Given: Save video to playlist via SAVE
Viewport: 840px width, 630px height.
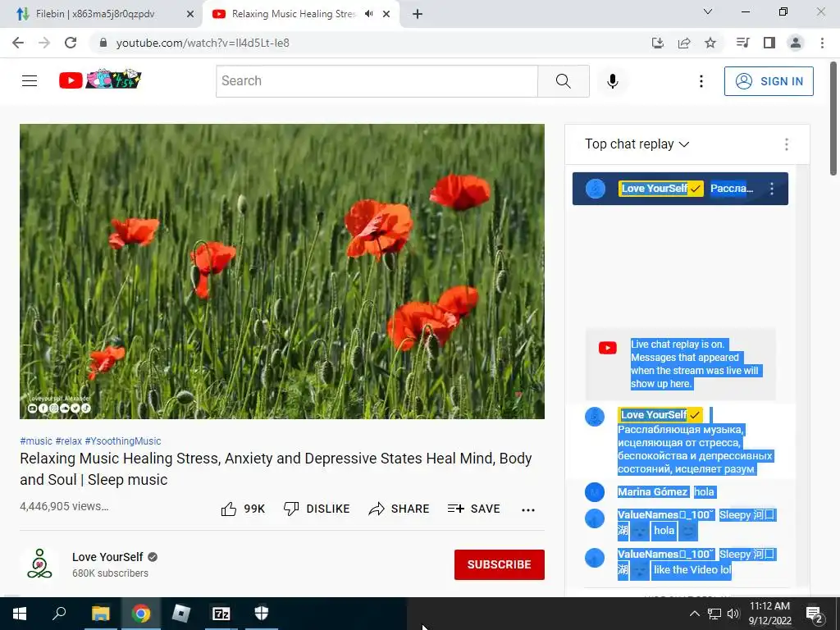Looking at the screenshot, I should click(x=473, y=509).
